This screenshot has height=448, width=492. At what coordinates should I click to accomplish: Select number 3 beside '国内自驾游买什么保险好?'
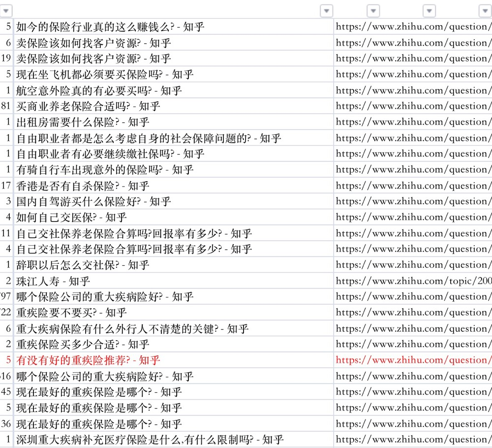(8, 201)
